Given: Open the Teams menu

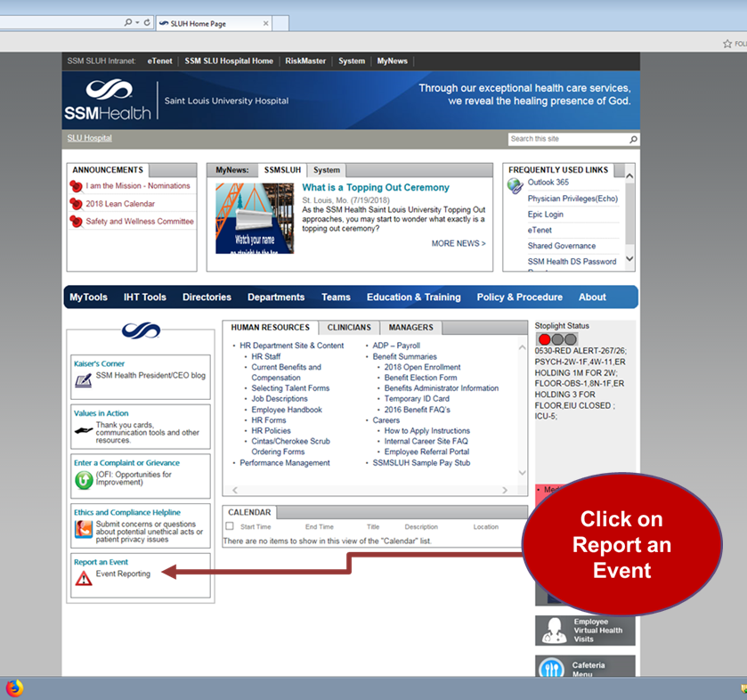Looking at the screenshot, I should 336,297.
